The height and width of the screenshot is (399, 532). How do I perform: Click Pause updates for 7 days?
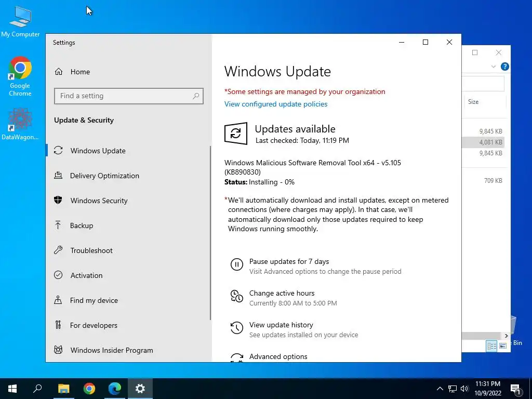(289, 261)
